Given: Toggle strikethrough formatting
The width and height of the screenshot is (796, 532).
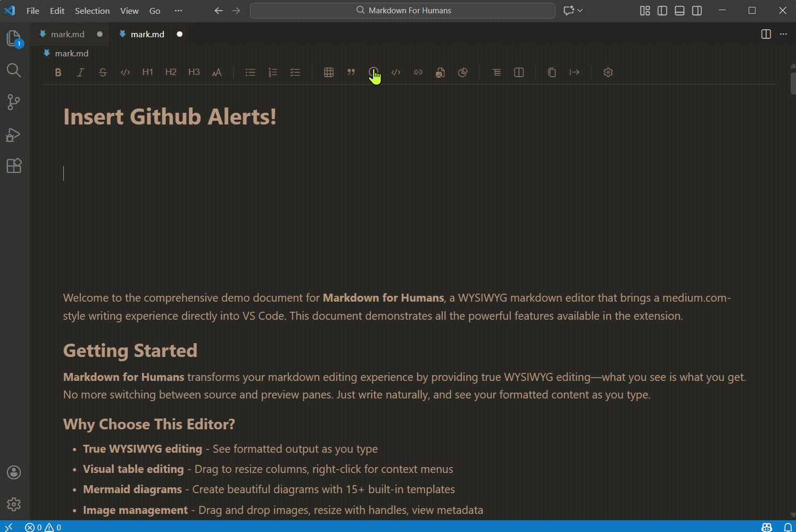Looking at the screenshot, I should (103, 72).
